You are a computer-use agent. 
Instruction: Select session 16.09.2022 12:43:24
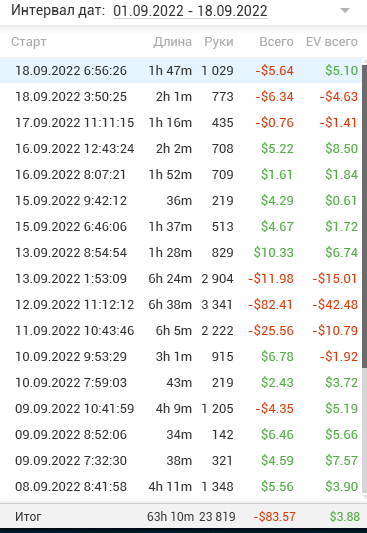(181, 149)
